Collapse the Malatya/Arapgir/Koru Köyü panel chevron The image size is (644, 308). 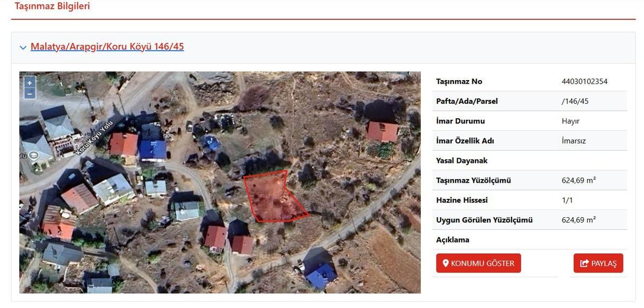[23, 47]
